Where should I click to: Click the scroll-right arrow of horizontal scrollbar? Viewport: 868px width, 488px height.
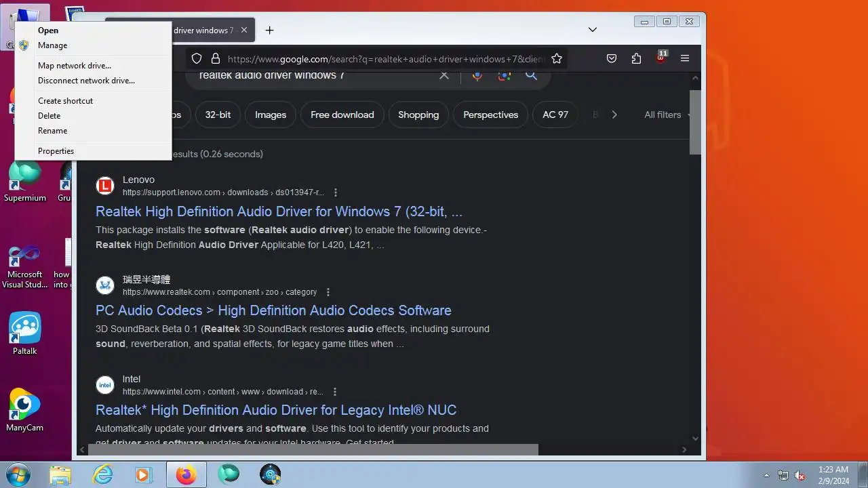[x=684, y=450]
